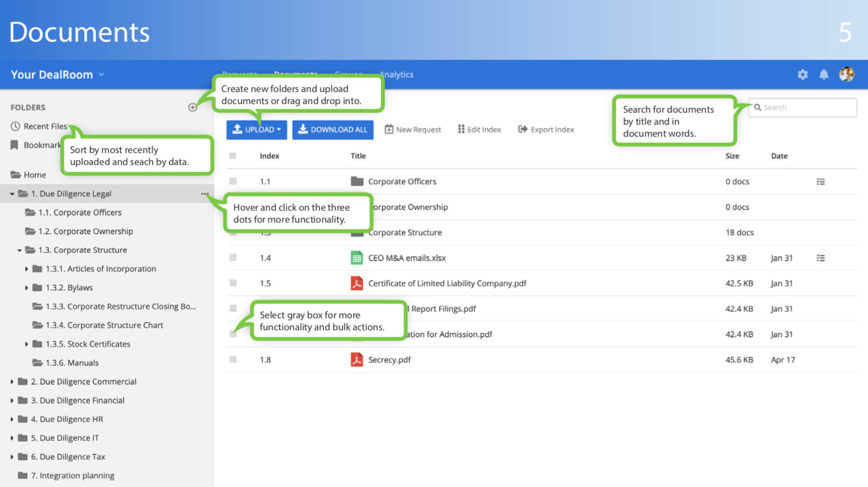The width and height of the screenshot is (868, 487).
Task: Click the CEO M&A emails spreadsheet icon
Action: click(x=357, y=258)
